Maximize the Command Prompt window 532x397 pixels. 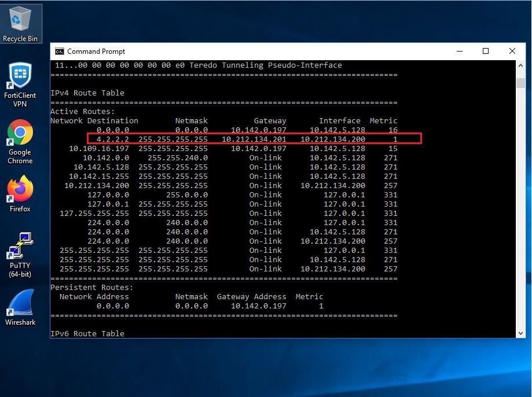[486, 52]
